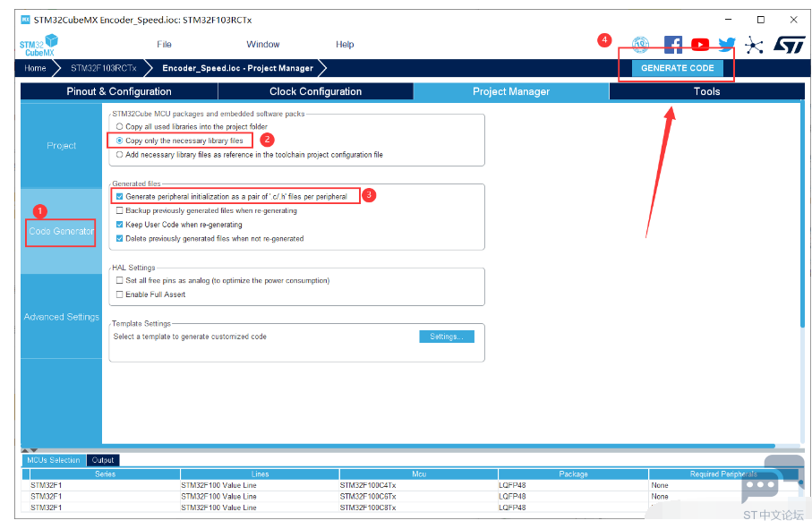Select Encoder_Speed.ioc - Project Manager breadcrumb

238,68
